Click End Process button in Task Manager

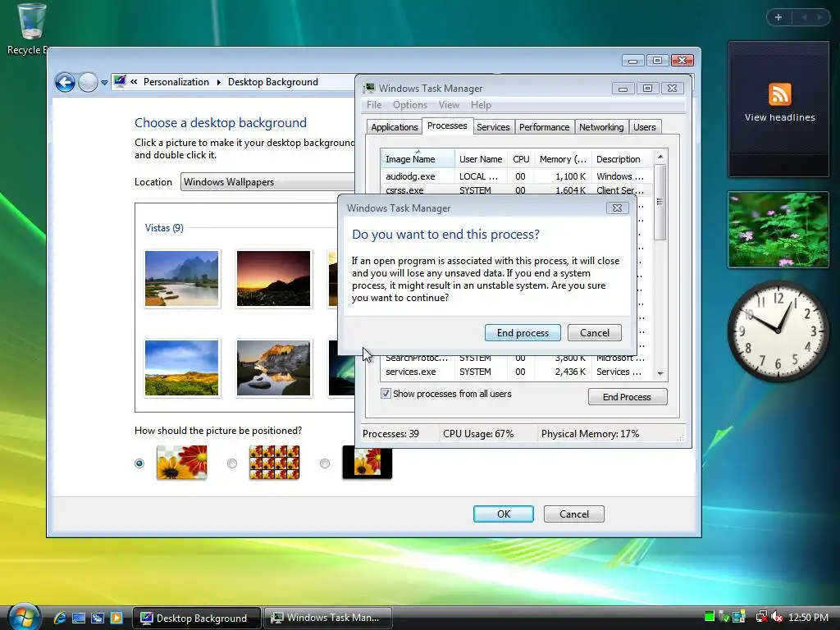pos(628,397)
